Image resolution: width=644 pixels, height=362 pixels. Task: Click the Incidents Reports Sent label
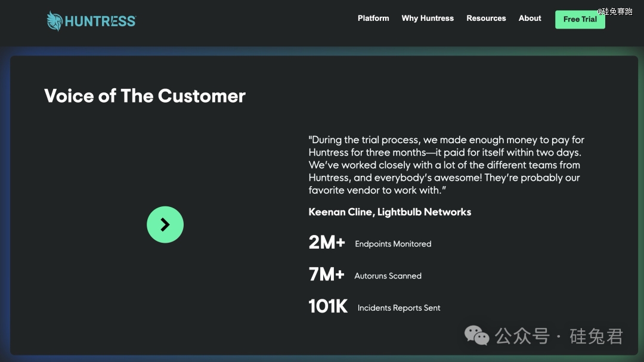tap(399, 308)
